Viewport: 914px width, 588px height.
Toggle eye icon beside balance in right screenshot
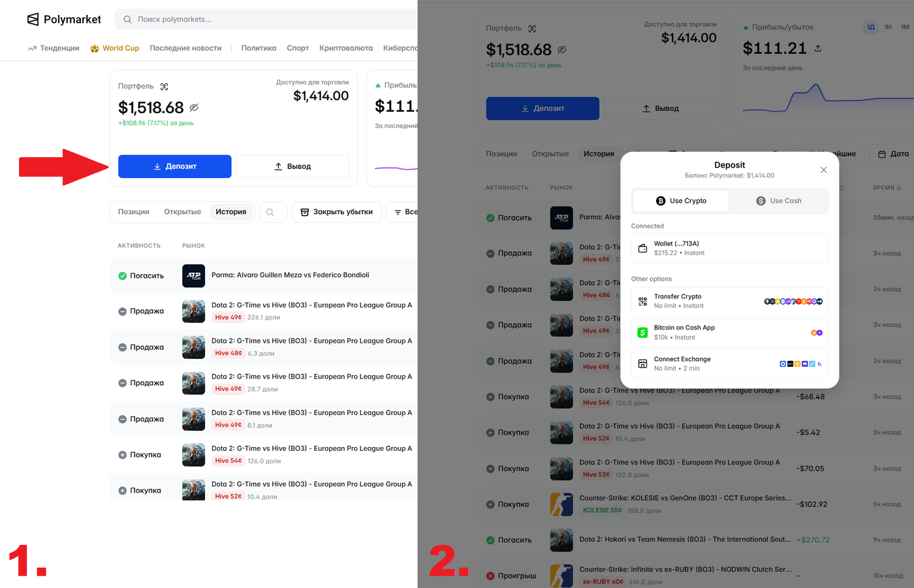coord(562,50)
